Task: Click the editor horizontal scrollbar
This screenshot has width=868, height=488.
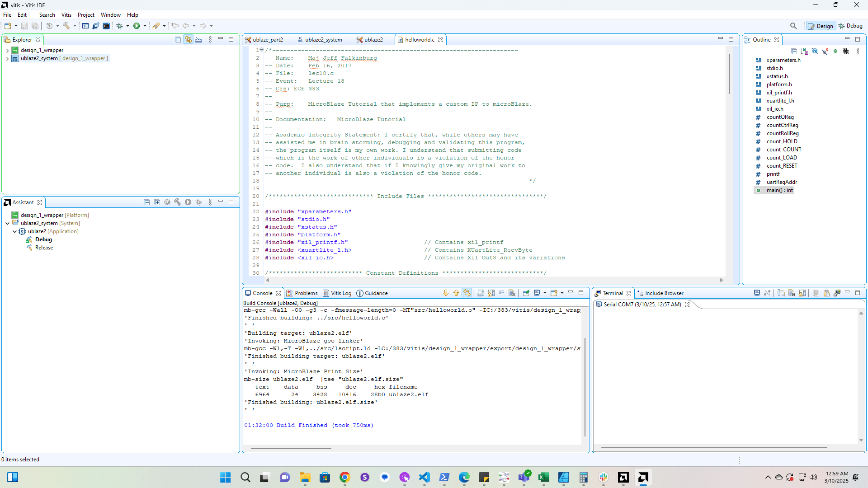Action: (494, 280)
